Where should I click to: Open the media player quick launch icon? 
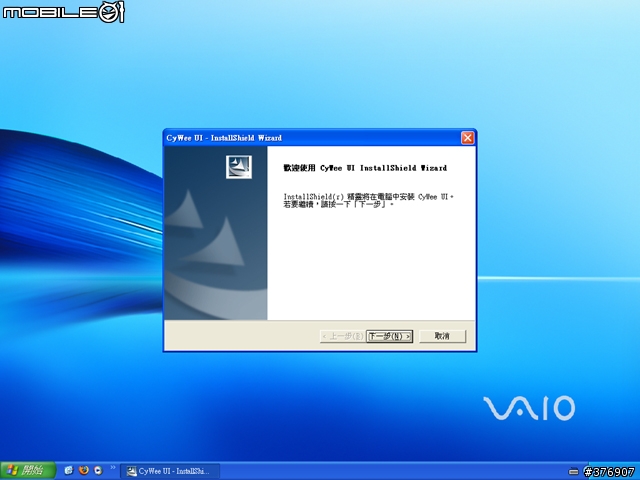pos(98,470)
